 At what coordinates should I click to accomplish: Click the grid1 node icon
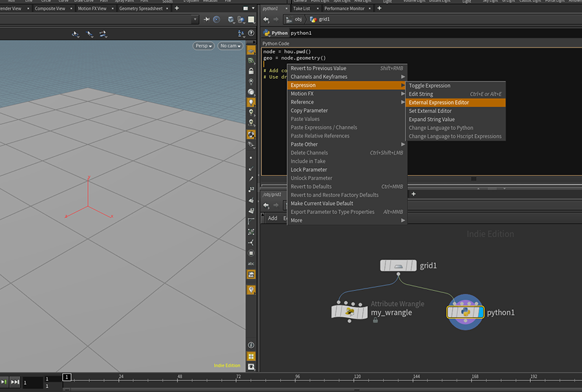point(398,266)
